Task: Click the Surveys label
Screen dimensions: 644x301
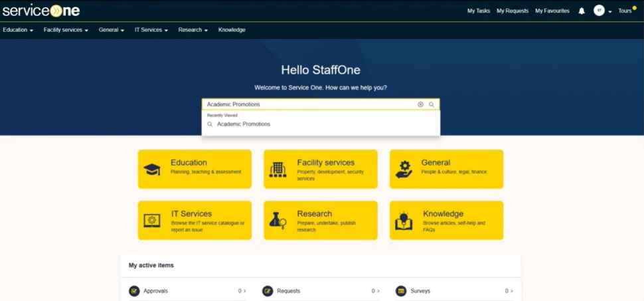Action: pos(420,291)
